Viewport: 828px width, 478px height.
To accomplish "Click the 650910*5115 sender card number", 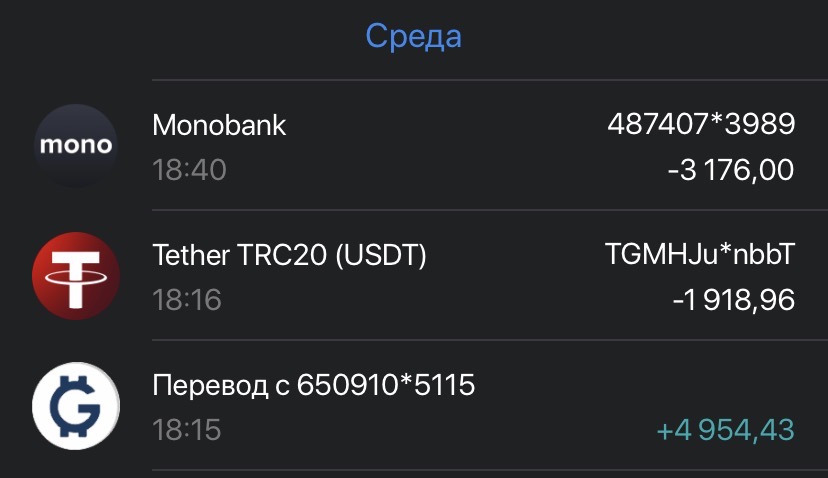I will pyautogui.click(x=385, y=385).
